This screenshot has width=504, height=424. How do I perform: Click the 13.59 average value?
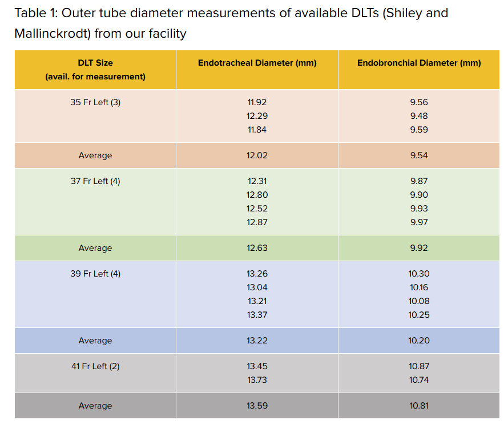point(257,406)
